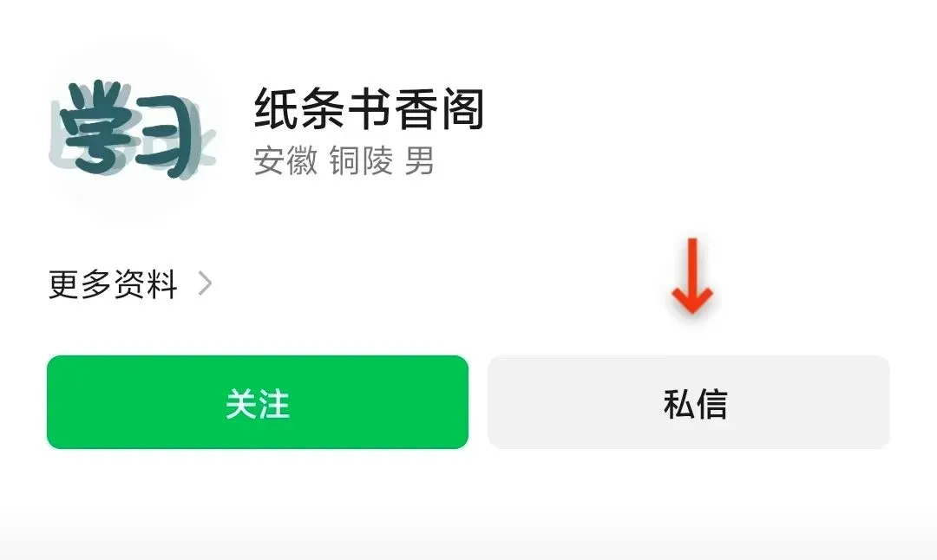
Task: Tap the 铜陵 city label
Action: click(361, 160)
